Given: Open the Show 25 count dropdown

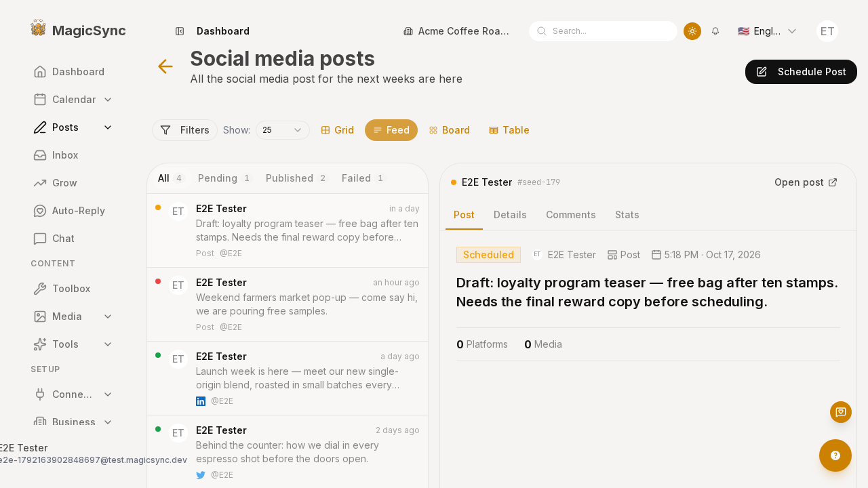Looking at the screenshot, I should click(283, 130).
